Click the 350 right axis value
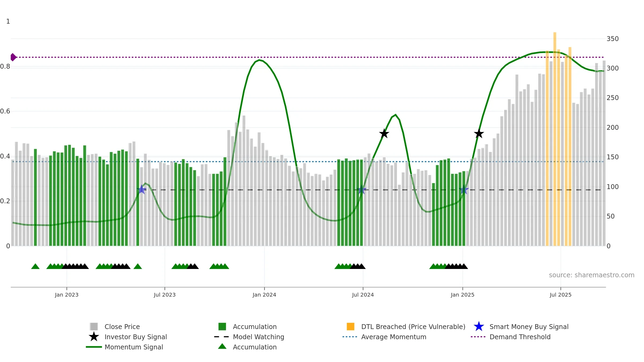This screenshot has height=362, width=644. (x=613, y=39)
